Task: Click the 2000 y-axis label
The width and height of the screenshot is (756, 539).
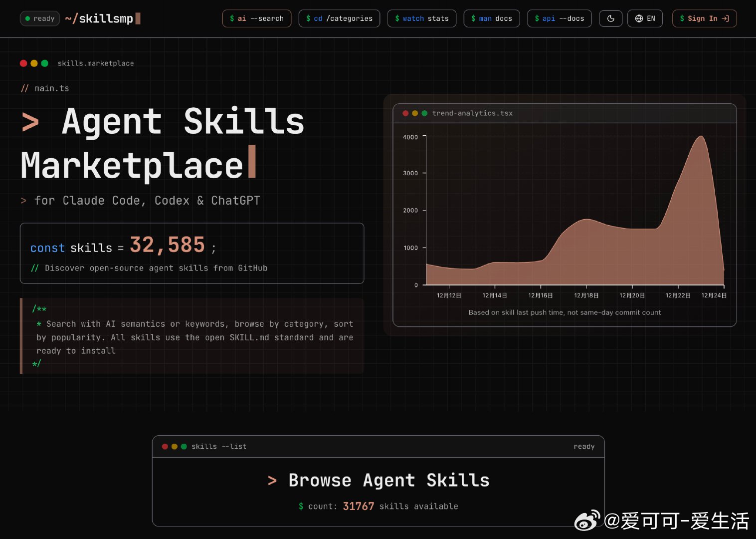Action: click(x=410, y=211)
